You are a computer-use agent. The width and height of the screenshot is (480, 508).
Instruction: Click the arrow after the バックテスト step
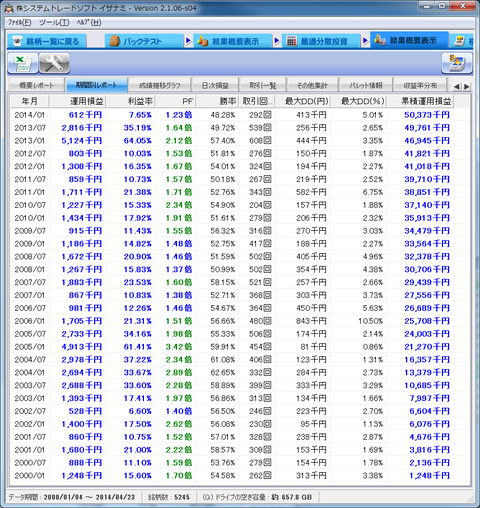188,41
